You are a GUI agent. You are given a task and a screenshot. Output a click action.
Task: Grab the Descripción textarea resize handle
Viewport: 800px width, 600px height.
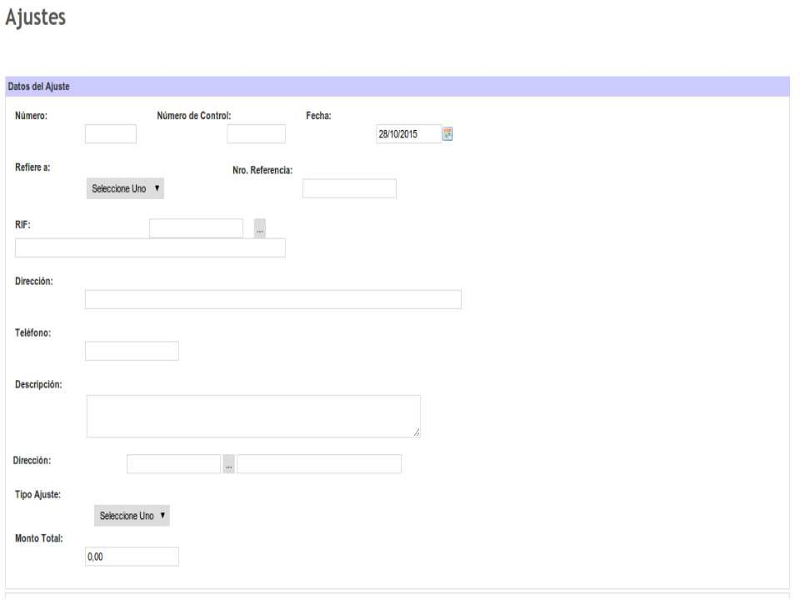(416, 433)
